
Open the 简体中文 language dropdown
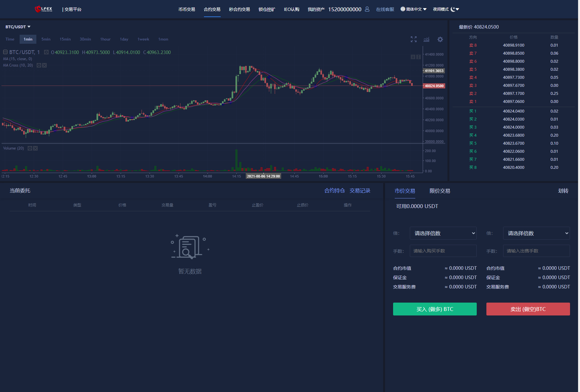pos(414,9)
